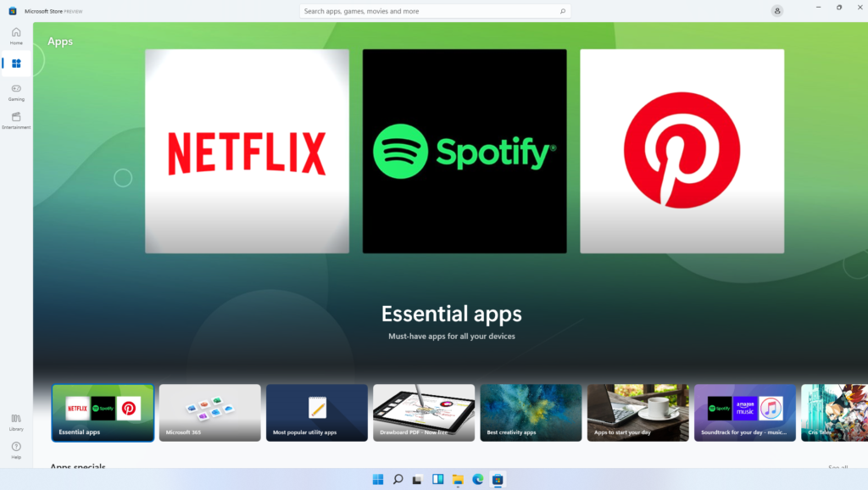The width and height of the screenshot is (868, 490).
Task: Select the Microsoft 365 carousel card
Action: (x=210, y=413)
